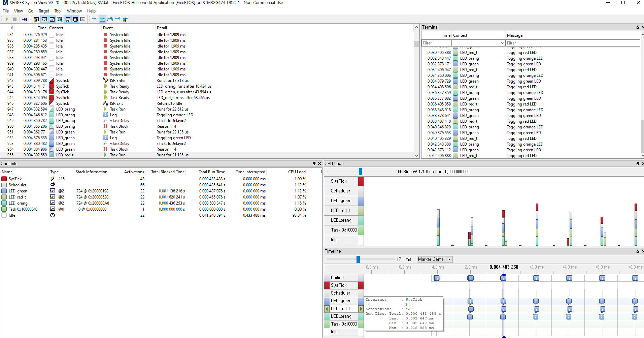Open the Terminal Context filter dropdown
Image resolution: width=644 pixels, height=338 pixels.
tap(478, 43)
